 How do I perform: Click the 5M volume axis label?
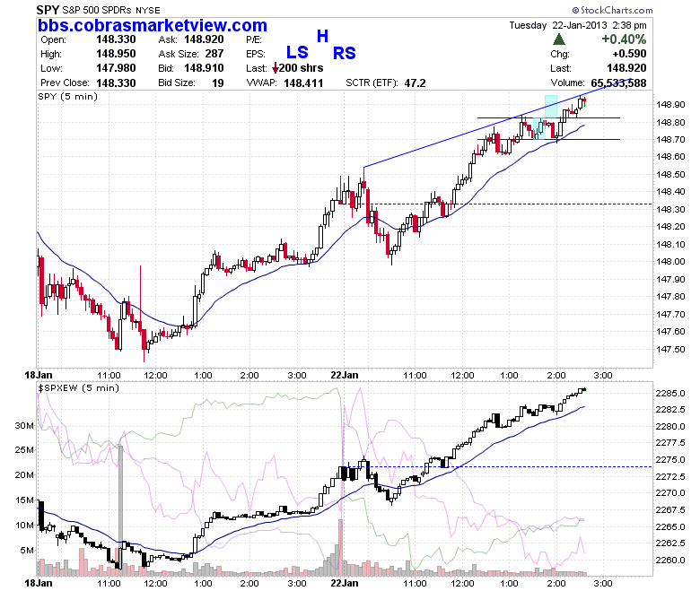(x=27, y=550)
